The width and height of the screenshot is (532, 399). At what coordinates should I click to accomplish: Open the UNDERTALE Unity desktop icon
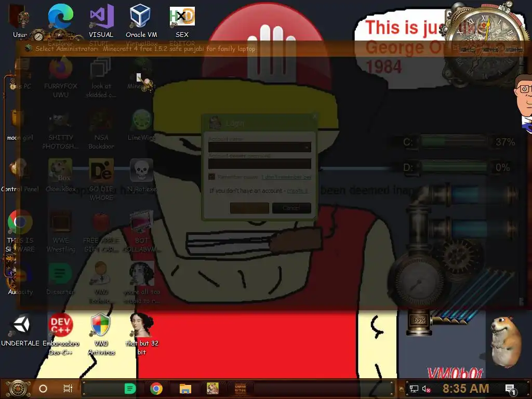(x=20, y=330)
